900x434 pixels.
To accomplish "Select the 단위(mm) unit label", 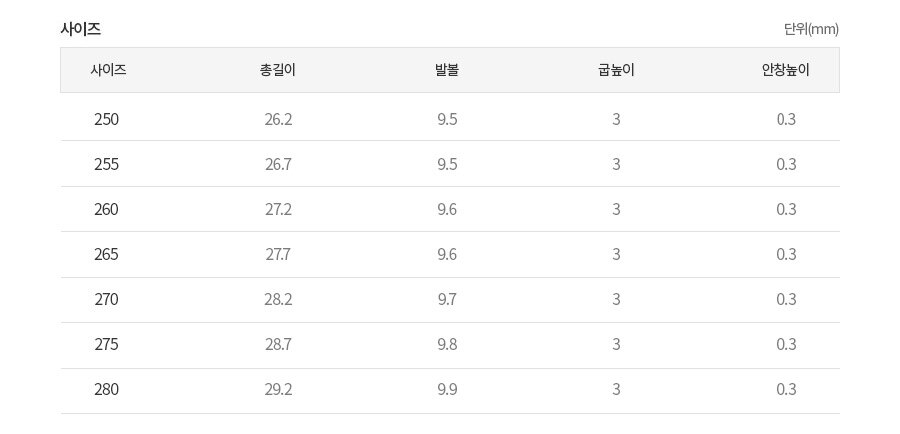I will [811, 29].
